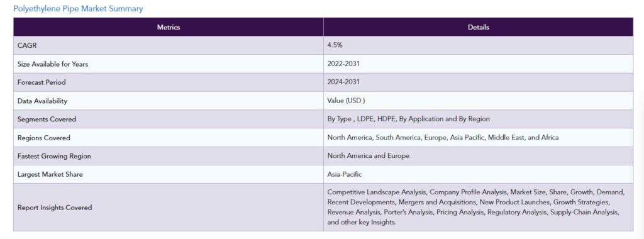Select the Details column header
644x239 pixels.
479,27
